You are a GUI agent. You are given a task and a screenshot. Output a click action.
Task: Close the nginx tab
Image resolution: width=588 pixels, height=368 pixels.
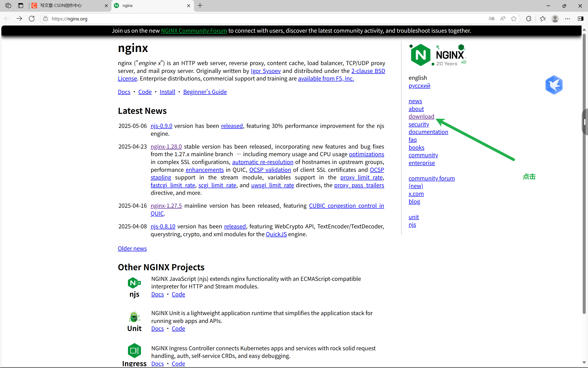[189, 6]
